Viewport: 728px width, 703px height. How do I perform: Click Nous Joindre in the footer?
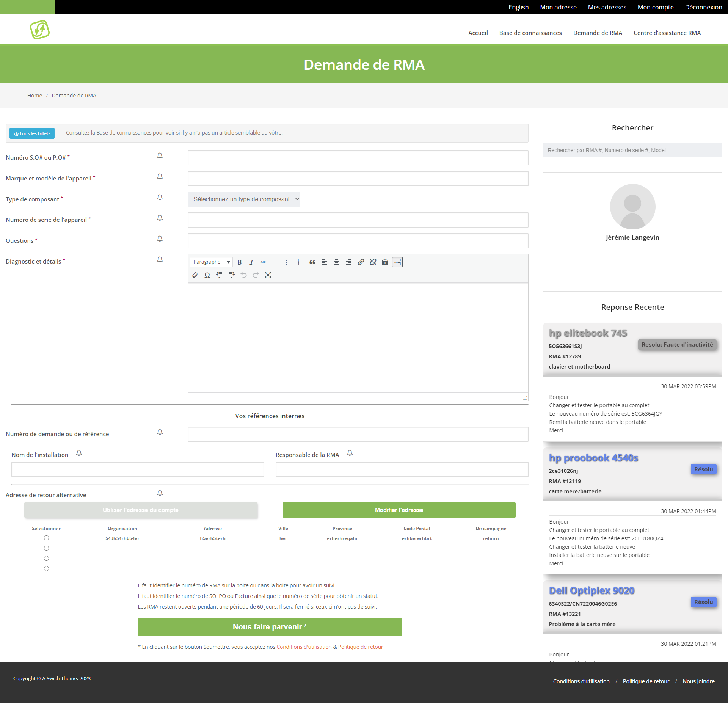pyautogui.click(x=698, y=681)
